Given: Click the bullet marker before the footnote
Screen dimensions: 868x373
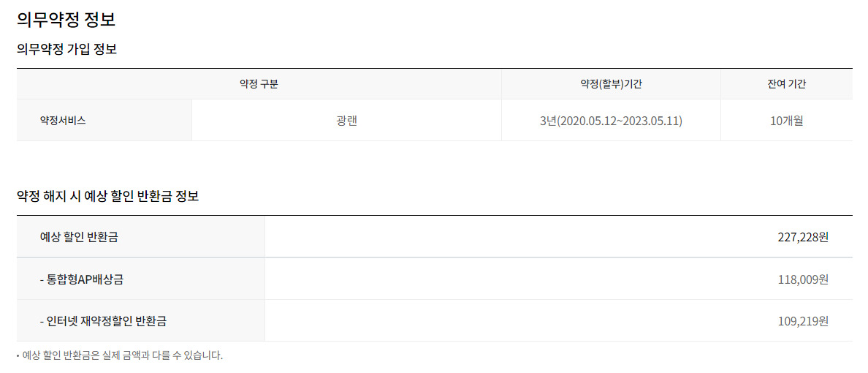Looking at the screenshot, I should click(x=18, y=356).
